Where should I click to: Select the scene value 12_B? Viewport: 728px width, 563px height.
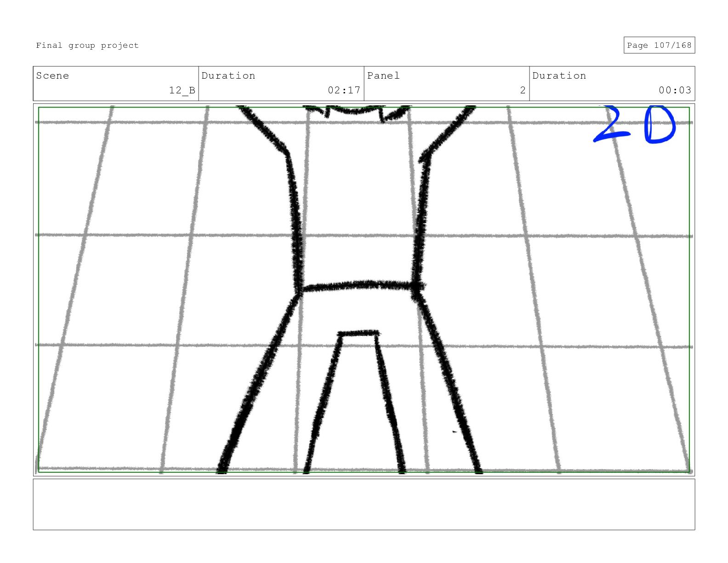tap(182, 90)
